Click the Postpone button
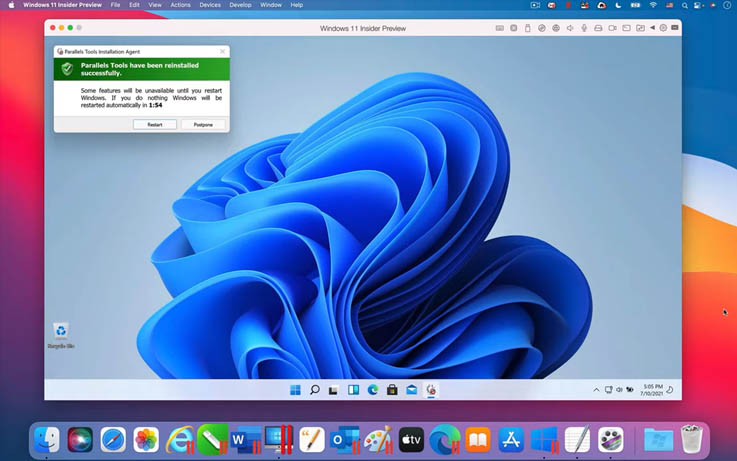737x461 pixels. tap(203, 125)
